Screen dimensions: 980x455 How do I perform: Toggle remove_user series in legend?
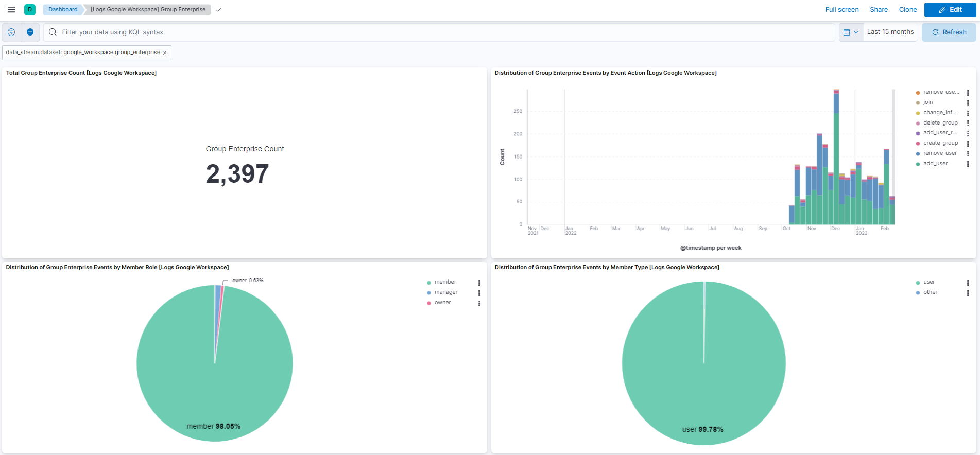click(x=939, y=153)
